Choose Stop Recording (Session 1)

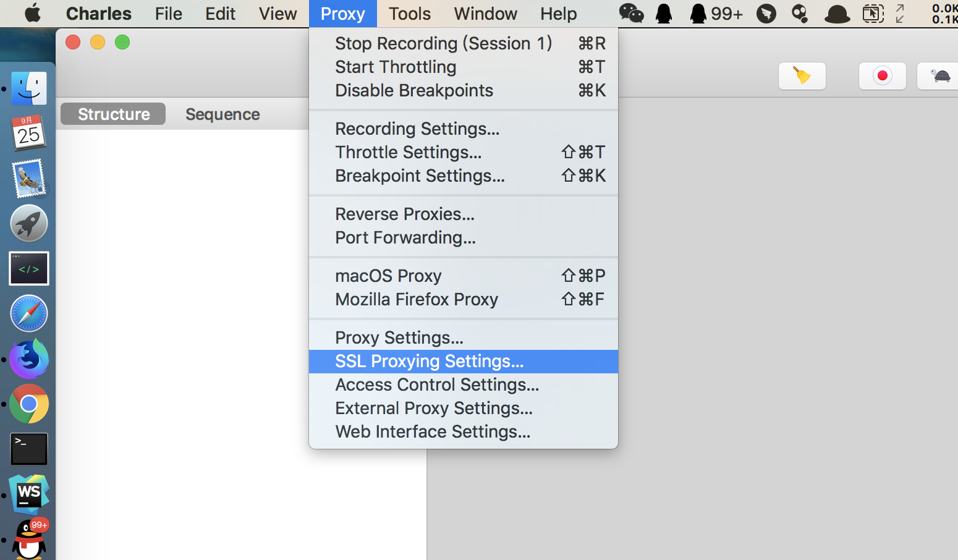point(464,43)
